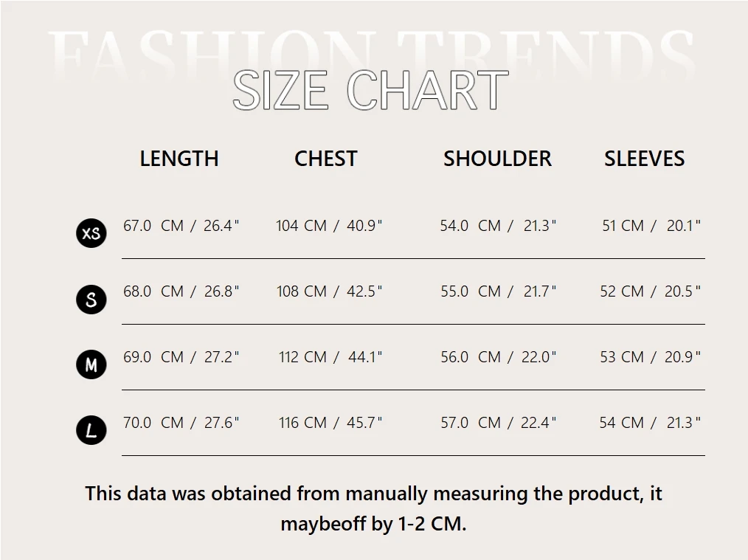748x560 pixels.
Task: Select the L size badge
Action: tap(91, 430)
